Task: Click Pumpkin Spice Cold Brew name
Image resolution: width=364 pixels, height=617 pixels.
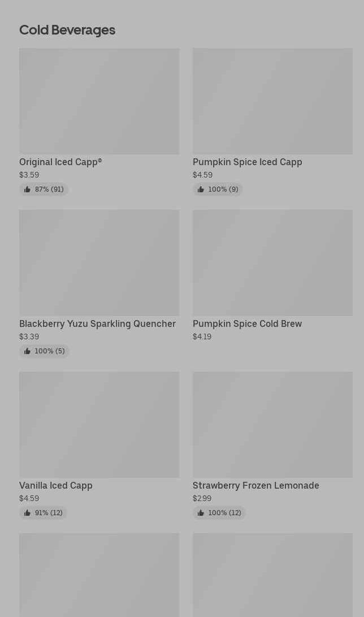Action: 247,323
